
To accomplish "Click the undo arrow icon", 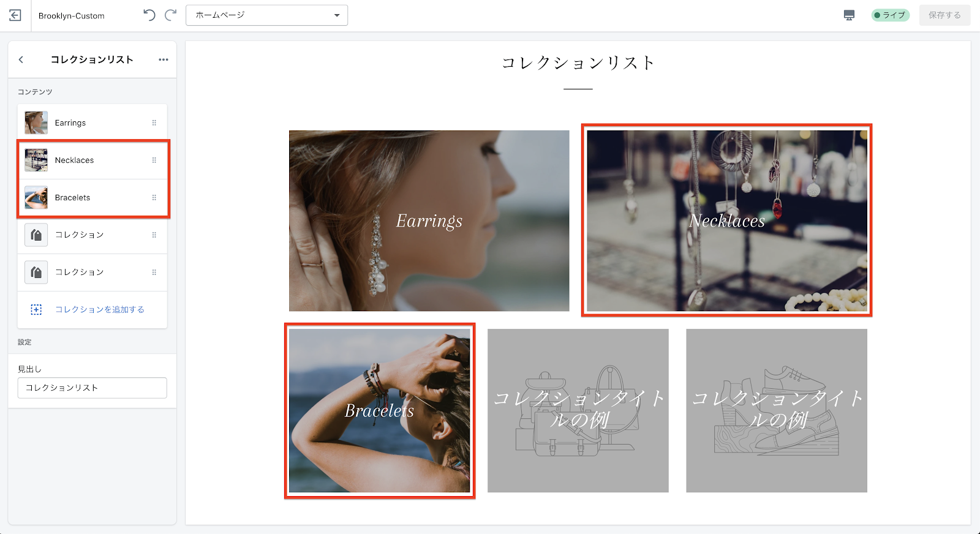I will point(149,15).
